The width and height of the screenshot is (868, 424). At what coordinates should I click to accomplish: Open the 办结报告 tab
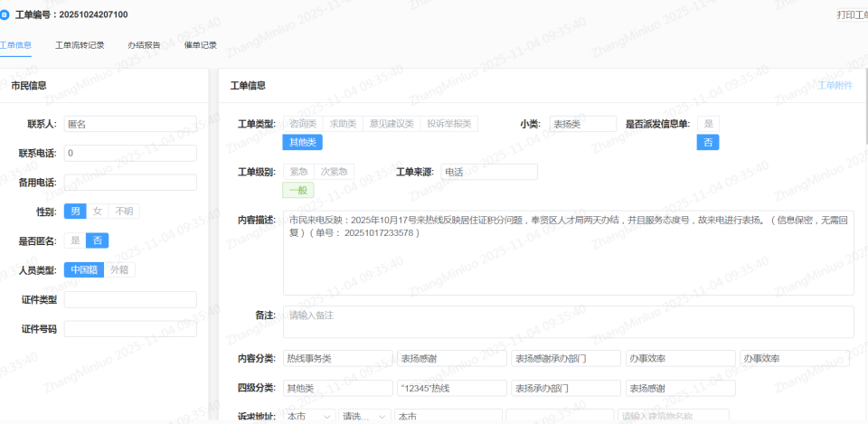pyautogui.click(x=144, y=45)
